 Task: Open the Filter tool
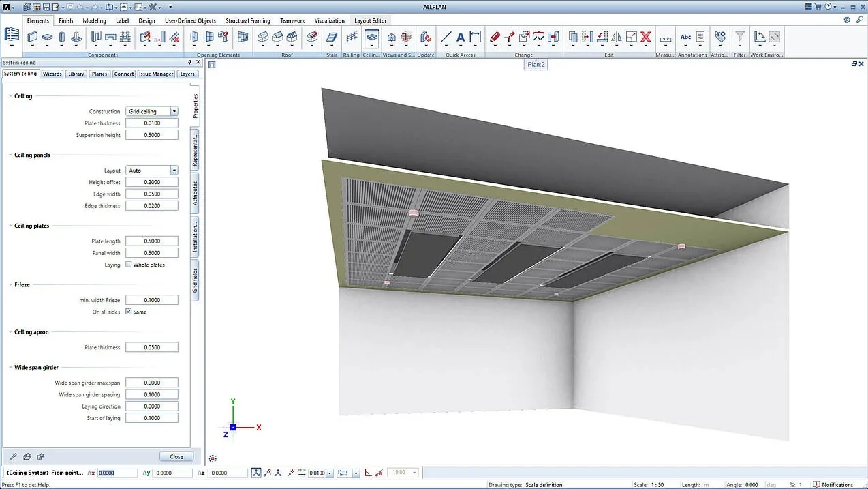739,37
